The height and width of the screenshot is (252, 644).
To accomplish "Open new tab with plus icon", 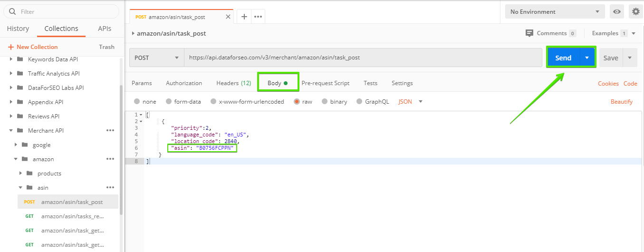I will [x=244, y=17].
